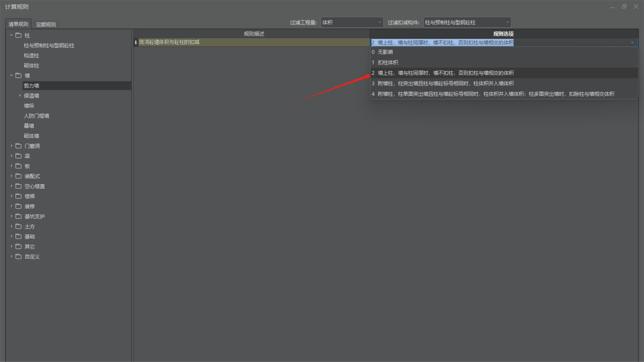Select 构造柱 tree item
The height and width of the screenshot is (362, 644).
click(x=32, y=56)
